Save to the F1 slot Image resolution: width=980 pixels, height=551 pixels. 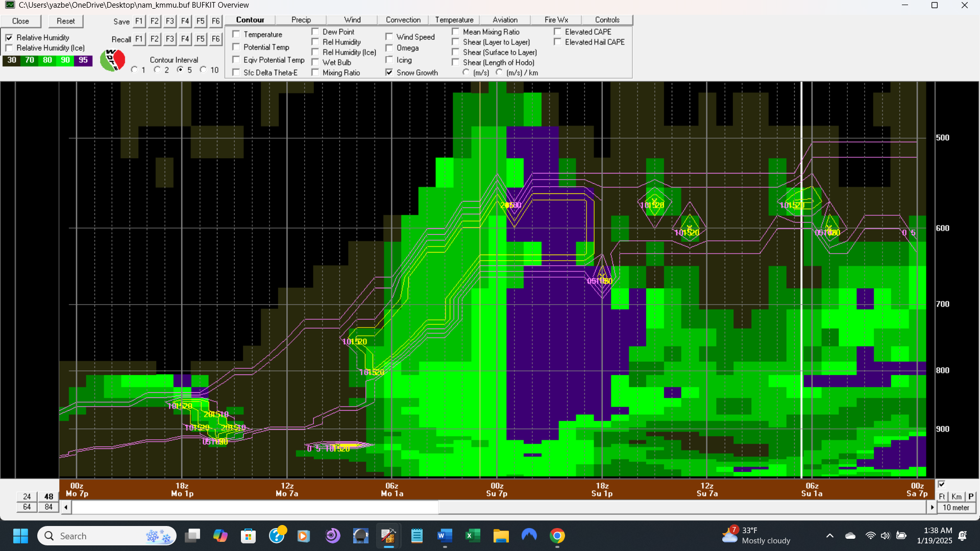click(139, 21)
